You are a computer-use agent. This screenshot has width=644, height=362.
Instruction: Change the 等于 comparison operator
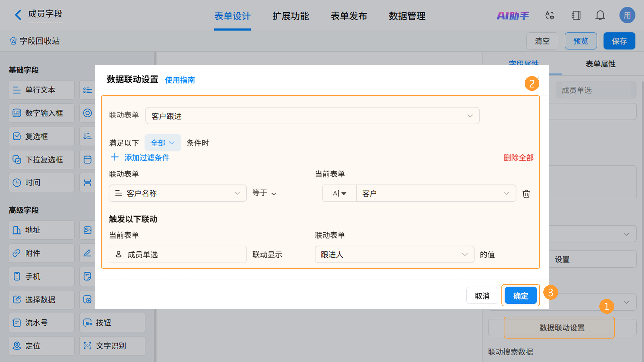coord(264,193)
